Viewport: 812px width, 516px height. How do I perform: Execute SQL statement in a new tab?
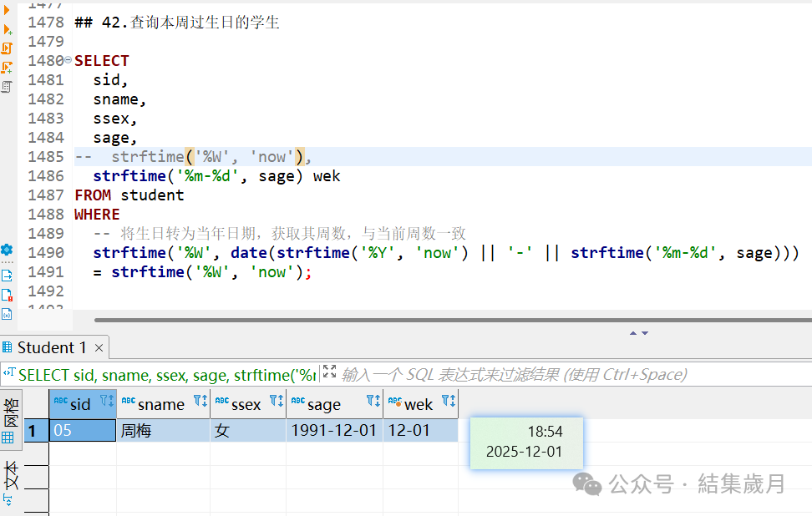8,29
